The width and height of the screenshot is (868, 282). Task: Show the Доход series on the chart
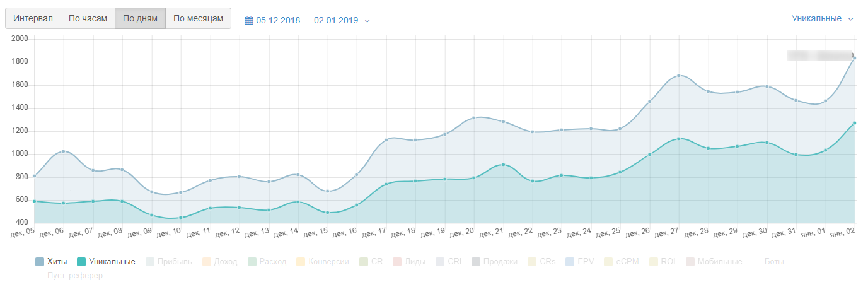[x=225, y=261]
